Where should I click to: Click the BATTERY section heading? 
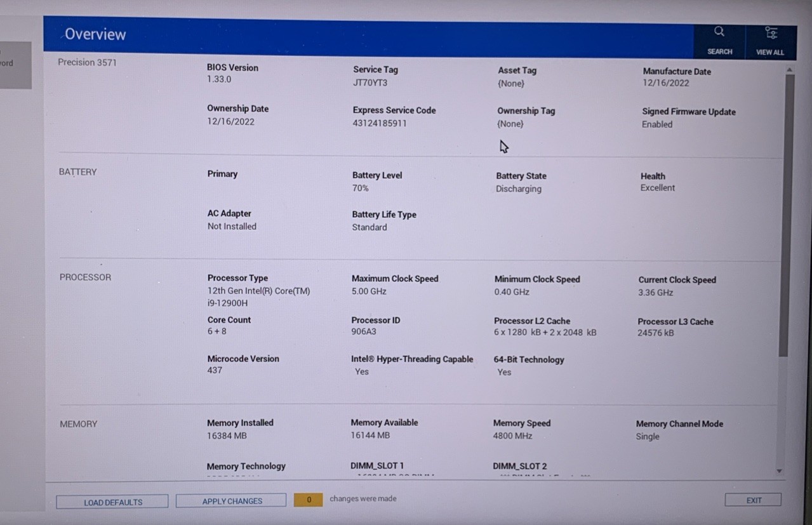pyautogui.click(x=77, y=172)
